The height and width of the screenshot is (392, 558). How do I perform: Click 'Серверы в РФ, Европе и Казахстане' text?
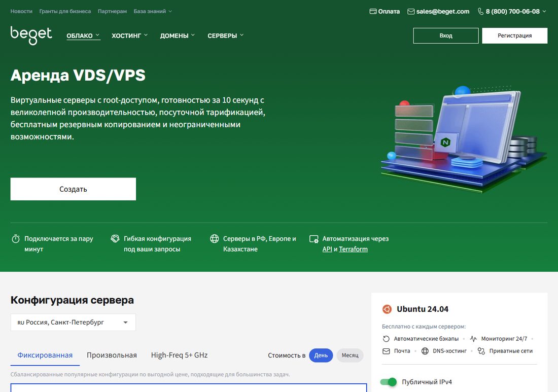(x=259, y=243)
